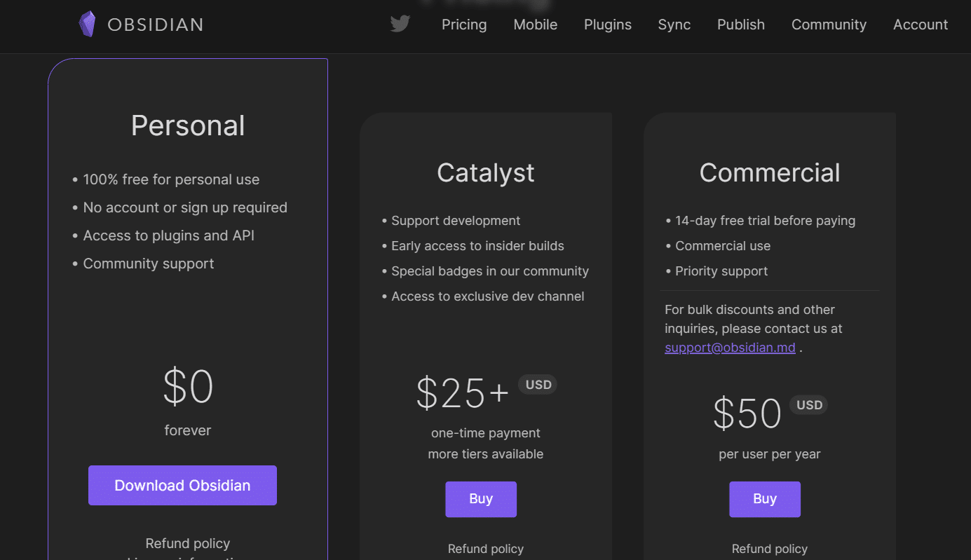Click the $25+ price text
This screenshot has height=560, width=971.
(x=463, y=393)
